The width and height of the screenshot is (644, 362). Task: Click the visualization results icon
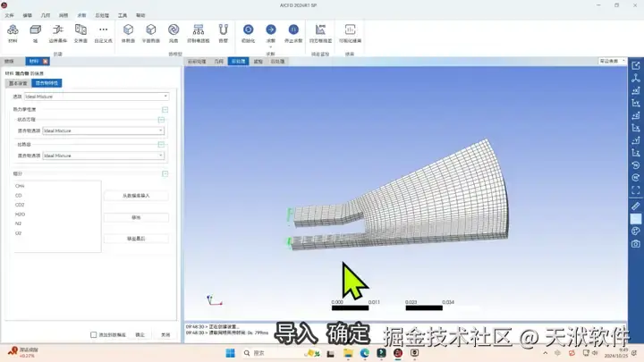pyautogui.click(x=350, y=30)
